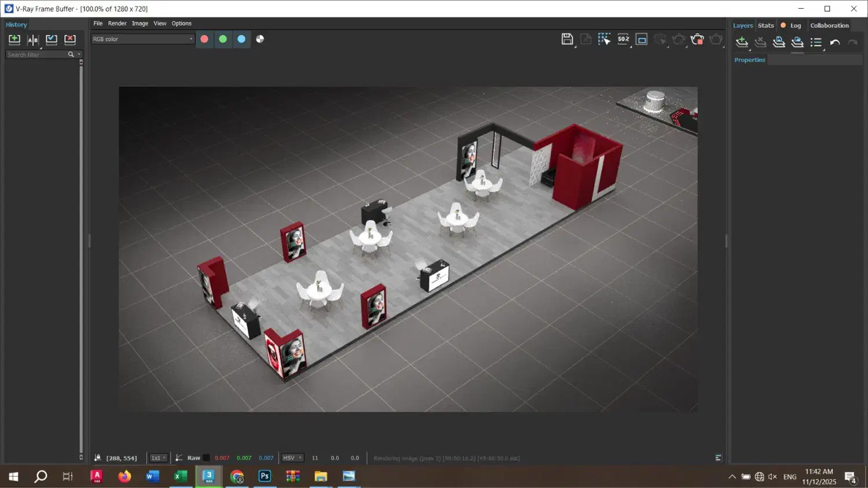Remove selected history image with X icon
868x488 pixels.
(70, 40)
